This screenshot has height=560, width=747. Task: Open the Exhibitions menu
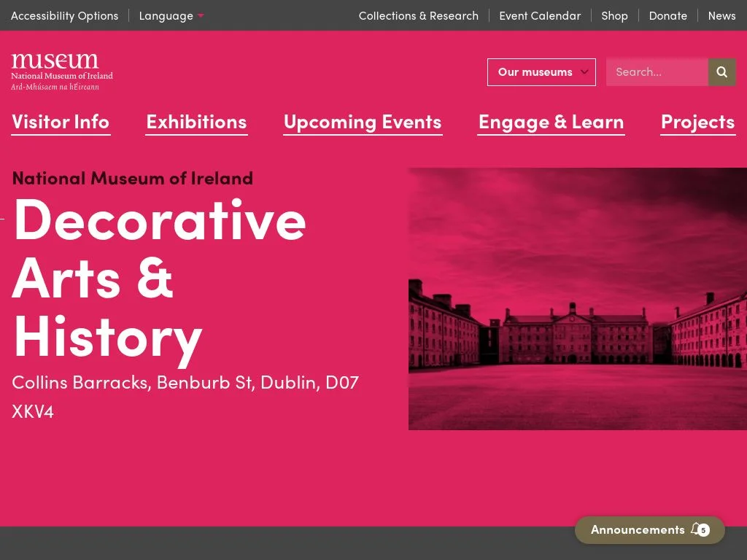tap(196, 122)
